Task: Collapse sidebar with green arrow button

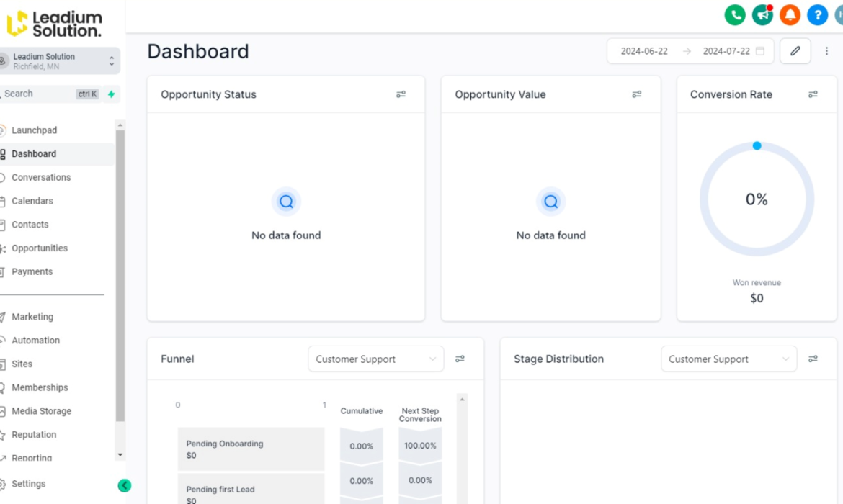Action: [124, 485]
